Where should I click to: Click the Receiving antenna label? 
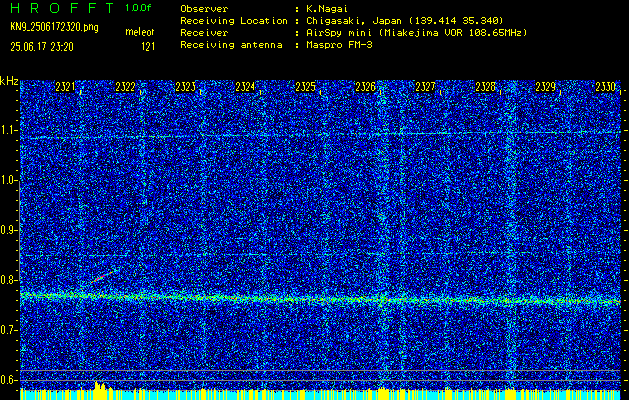(x=231, y=45)
